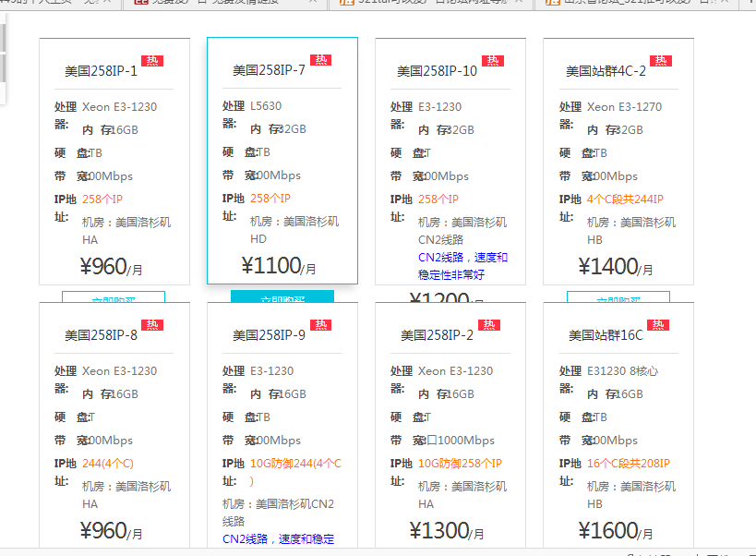Select the 美国258IP-9 plan title
Image resolution: width=756 pixels, height=556 pixels.
point(269,335)
